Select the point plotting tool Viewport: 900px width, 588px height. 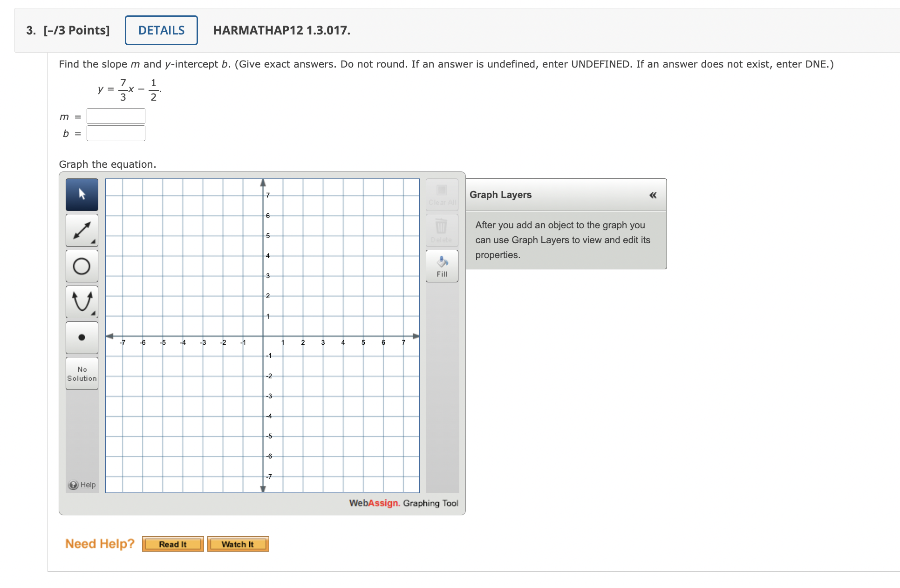click(x=82, y=337)
